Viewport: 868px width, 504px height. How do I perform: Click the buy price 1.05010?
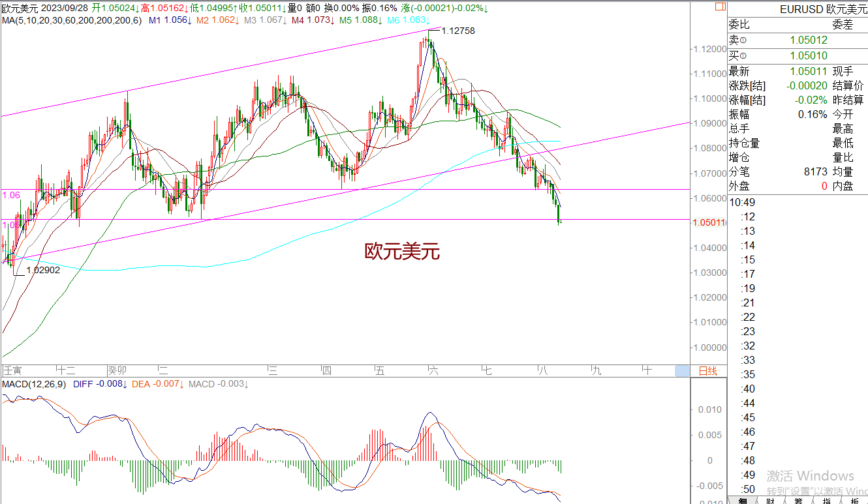pyautogui.click(x=808, y=56)
